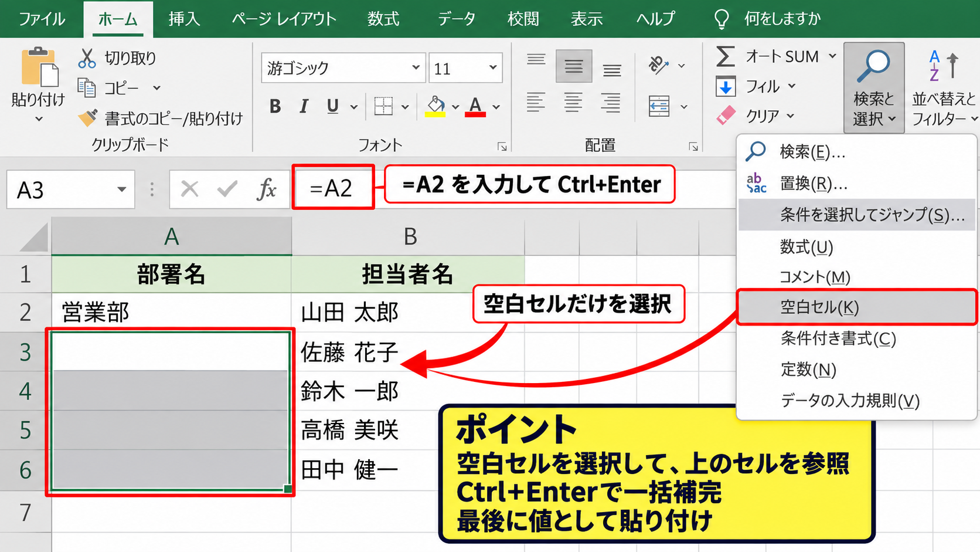Viewport: 980px width, 552px height.
Task: Apply the red font color
Action: [x=475, y=106]
